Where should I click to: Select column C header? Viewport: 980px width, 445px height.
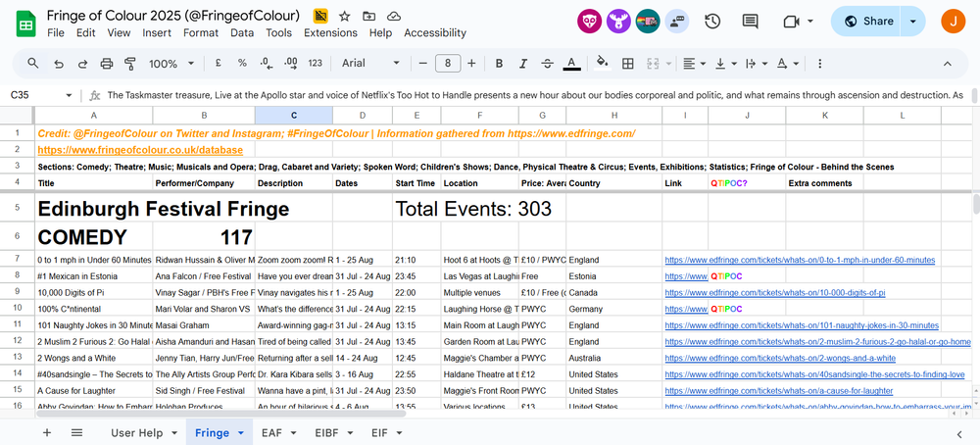click(294, 115)
